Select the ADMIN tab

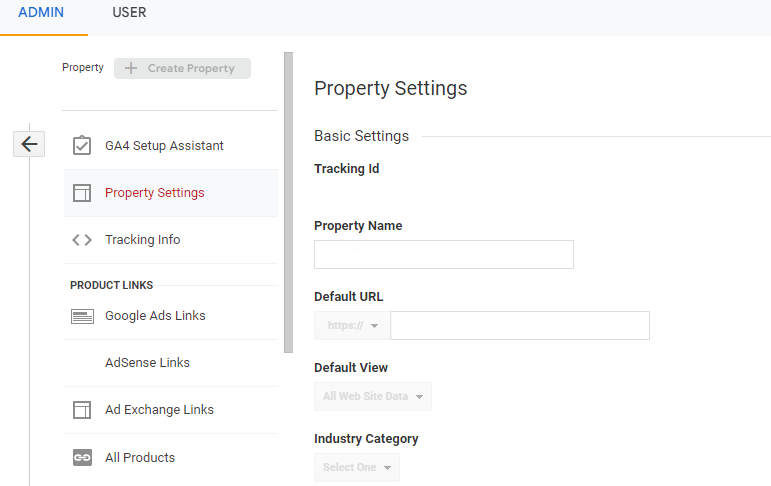[x=41, y=13]
